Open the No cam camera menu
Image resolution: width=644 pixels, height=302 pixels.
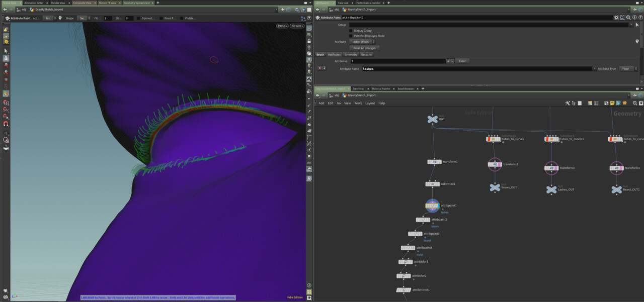(x=297, y=26)
